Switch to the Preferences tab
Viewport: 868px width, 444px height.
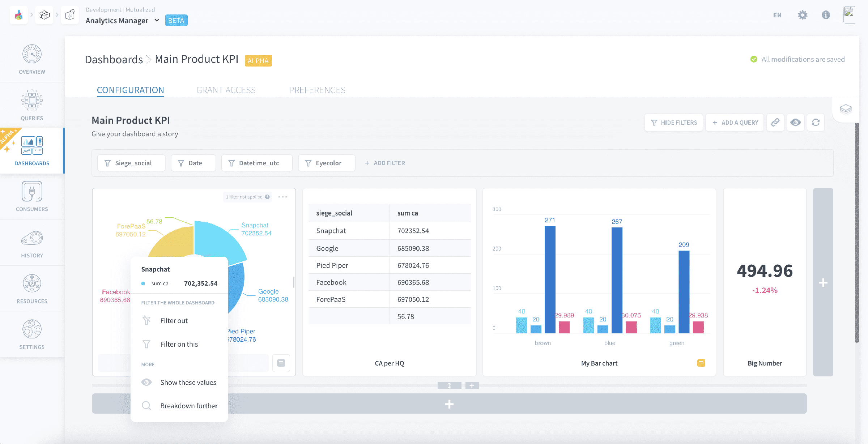pyautogui.click(x=317, y=90)
